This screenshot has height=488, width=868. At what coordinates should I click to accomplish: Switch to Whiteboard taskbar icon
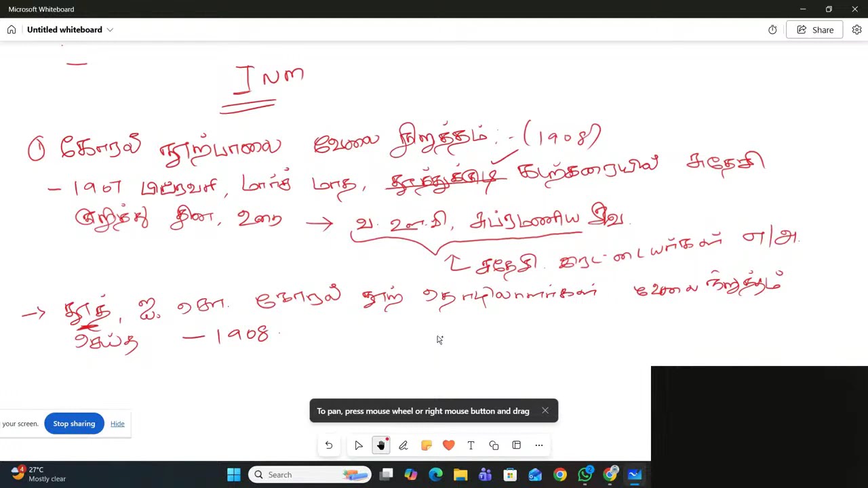click(635, 475)
